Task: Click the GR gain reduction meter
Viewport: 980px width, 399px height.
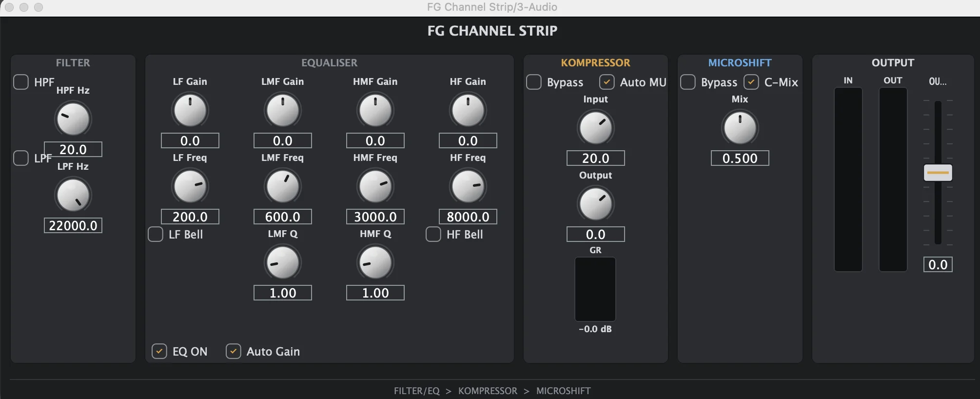Action: pyautogui.click(x=595, y=289)
